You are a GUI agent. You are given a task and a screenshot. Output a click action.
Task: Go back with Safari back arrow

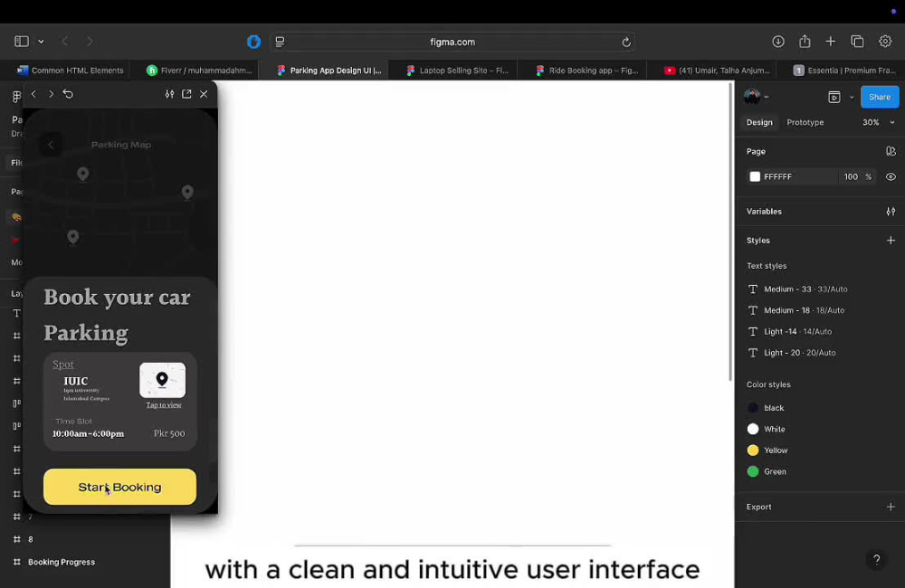[x=64, y=42]
